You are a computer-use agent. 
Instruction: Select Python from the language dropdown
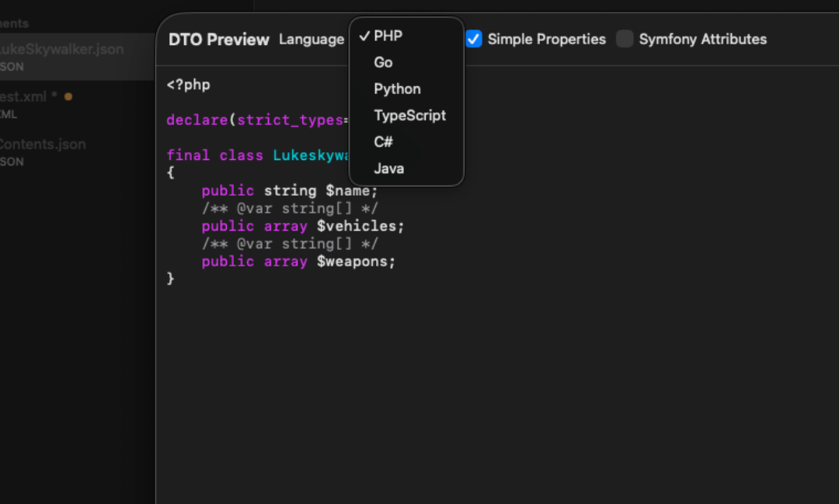(x=397, y=89)
